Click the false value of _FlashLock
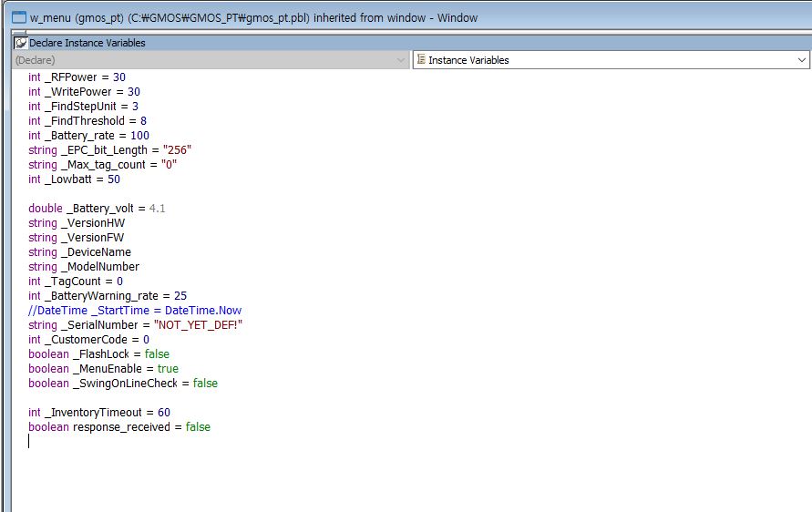This screenshot has height=512, width=812. pos(156,354)
